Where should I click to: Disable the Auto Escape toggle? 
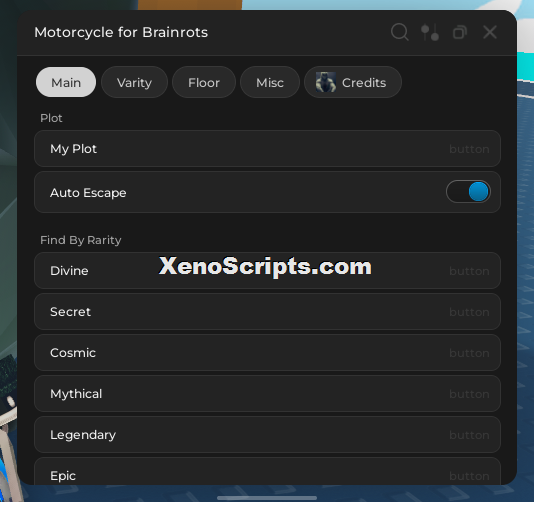coord(468,192)
